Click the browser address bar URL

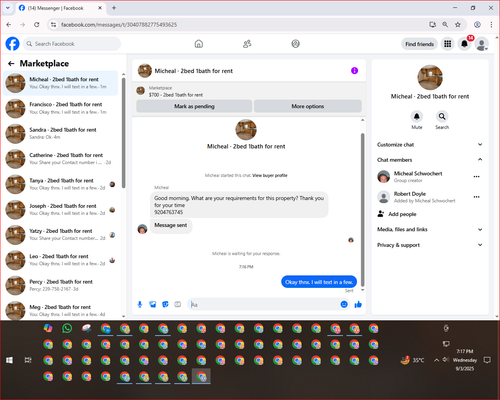pos(119,25)
